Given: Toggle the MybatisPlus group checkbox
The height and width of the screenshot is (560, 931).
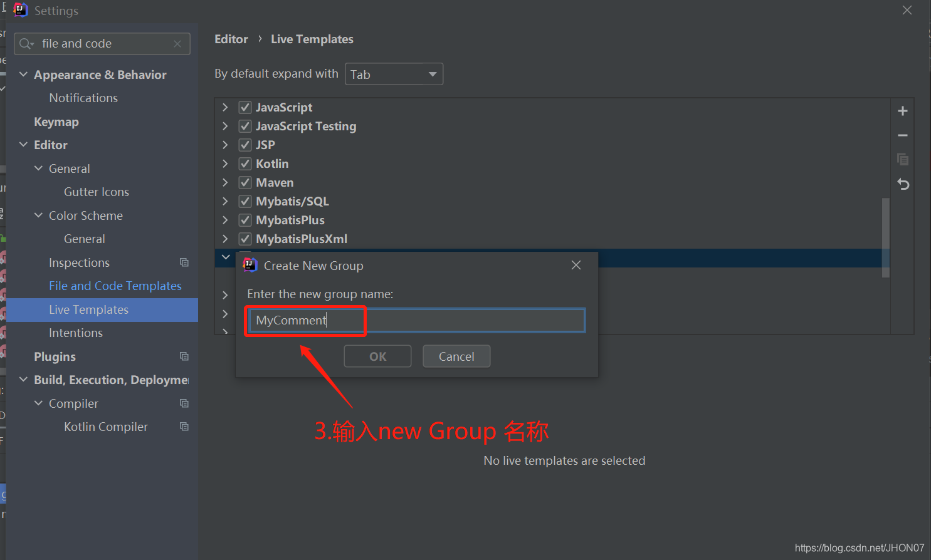Looking at the screenshot, I should 245,220.
